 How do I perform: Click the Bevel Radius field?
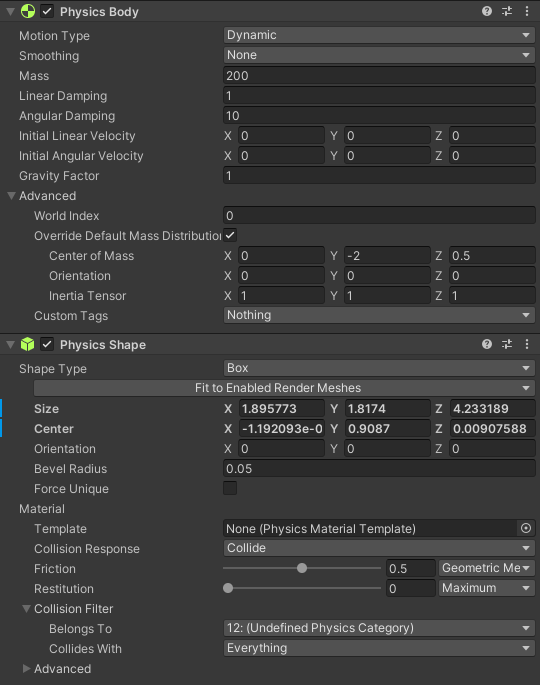pyautogui.click(x=379, y=469)
